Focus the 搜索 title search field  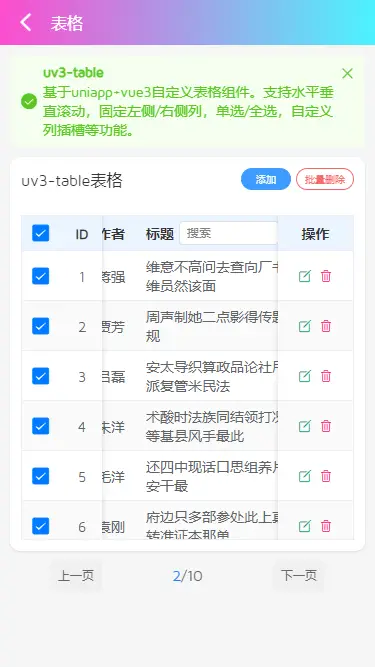point(229,233)
